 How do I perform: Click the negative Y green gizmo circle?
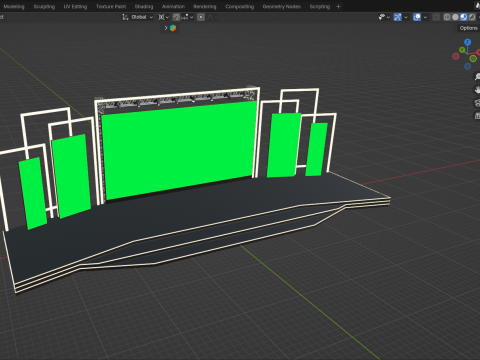click(473, 59)
